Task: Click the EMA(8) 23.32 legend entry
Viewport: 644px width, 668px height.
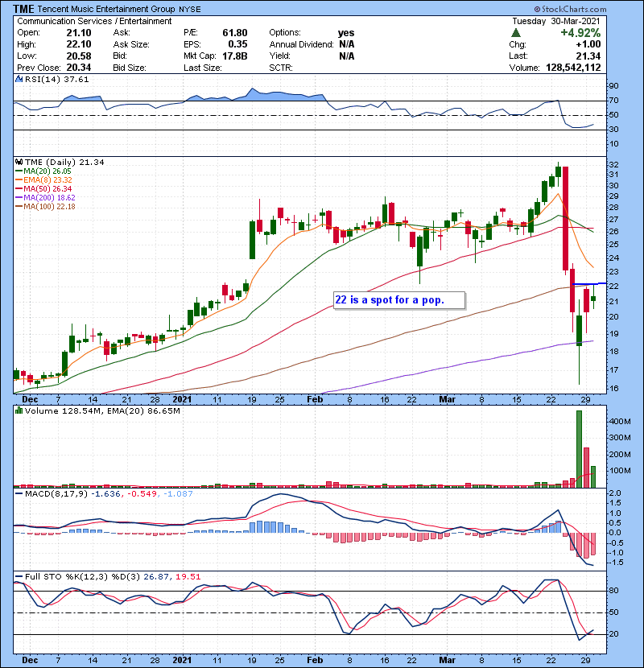Action: pos(44,179)
